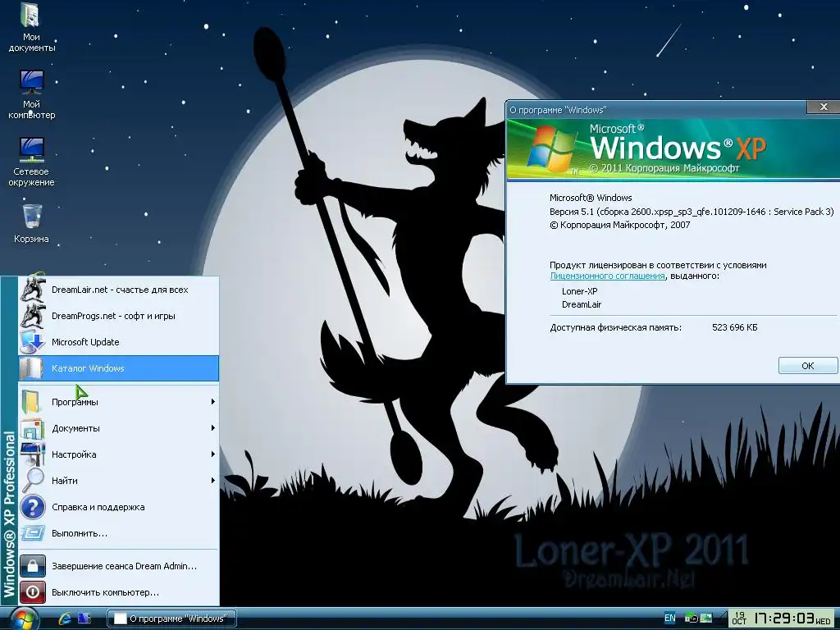Click the Версия 5.1 build text
The height and width of the screenshot is (630, 840).
coord(692,212)
